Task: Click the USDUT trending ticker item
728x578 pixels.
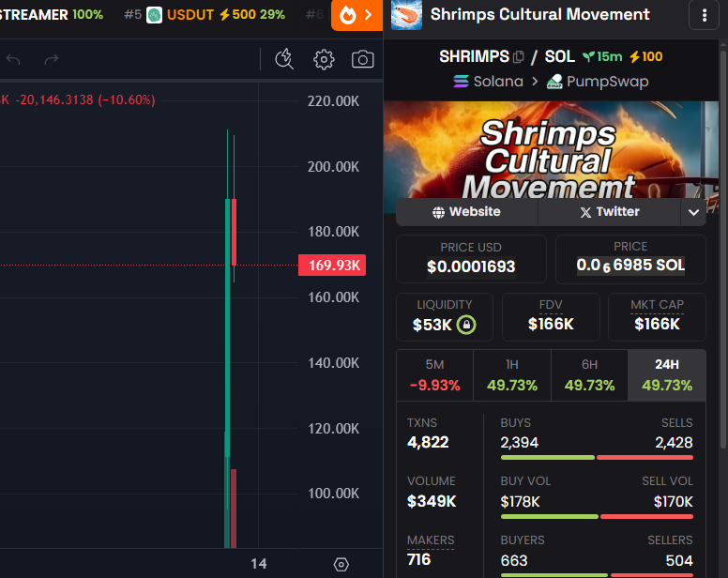Action: (x=205, y=15)
